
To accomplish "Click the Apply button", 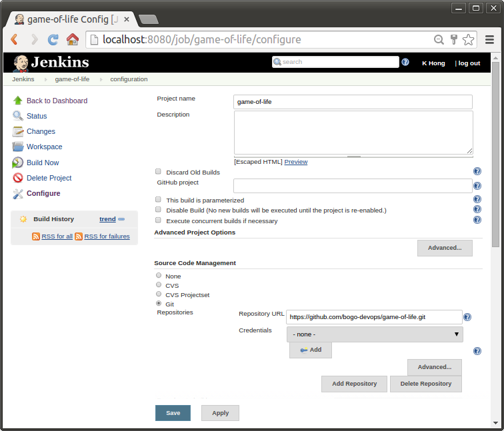I will (220, 413).
